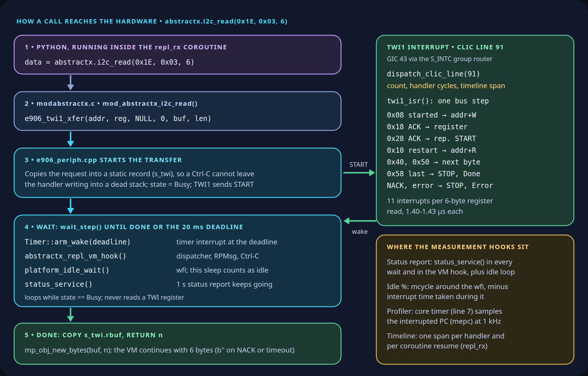
Task: Select code line 'data = abstractx.i2c_read(0x1E, 0x03, 6)'
Action: 109,62
